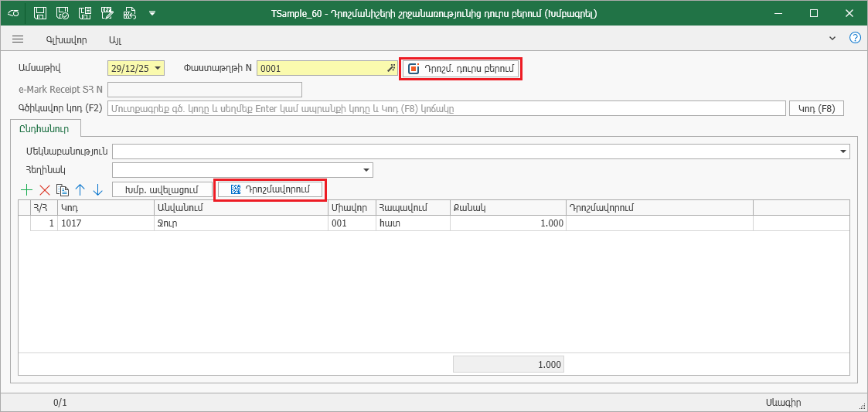Open the Գլխավոր menu
The height and width of the screenshot is (412, 868).
pyautogui.click(x=66, y=39)
